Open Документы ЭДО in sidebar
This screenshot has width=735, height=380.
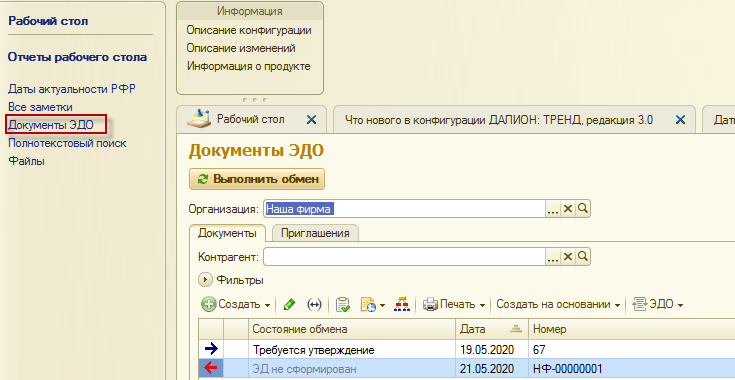point(51,125)
